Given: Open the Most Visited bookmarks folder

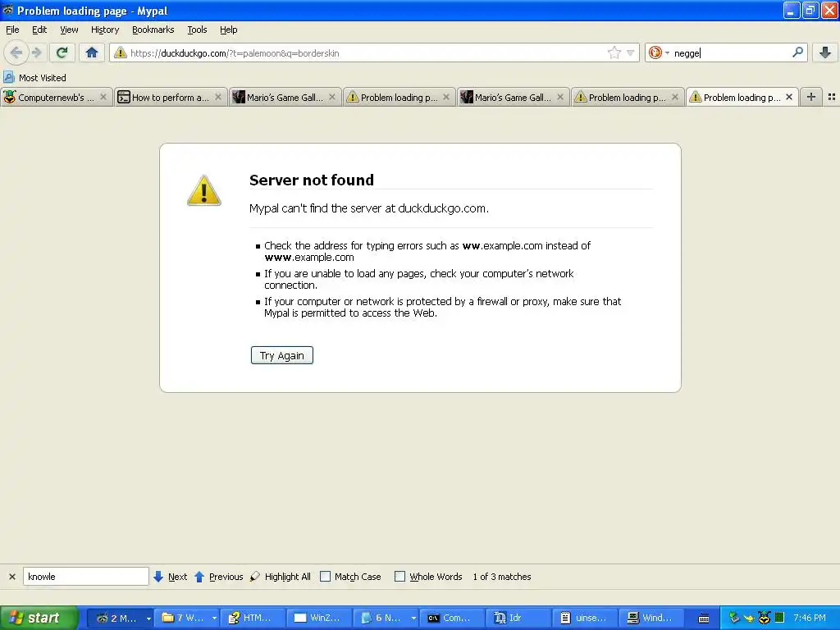Looking at the screenshot, I should coord(35,78).
